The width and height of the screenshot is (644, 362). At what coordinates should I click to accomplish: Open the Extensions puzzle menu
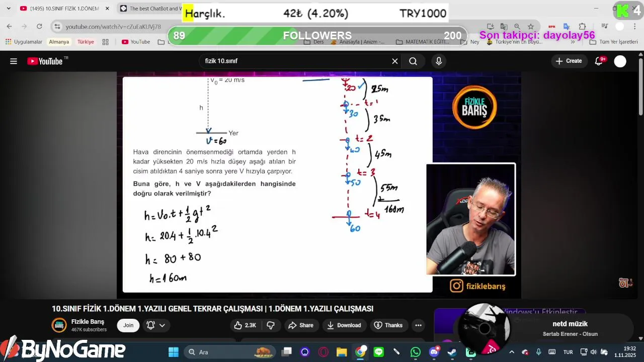582,27
